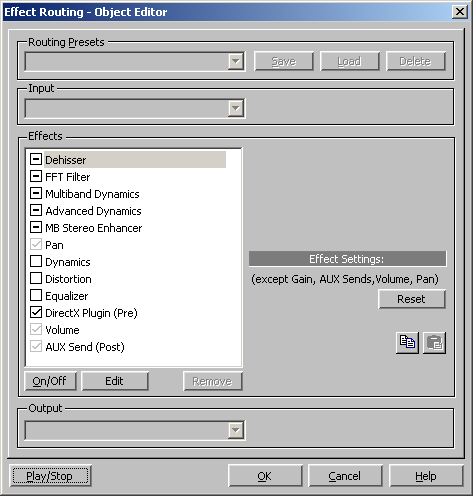Viewport: 473px width, 496px height.
Task: Toggle the Advanced Dynamics checkbox
Action: (x=36, y=210)
